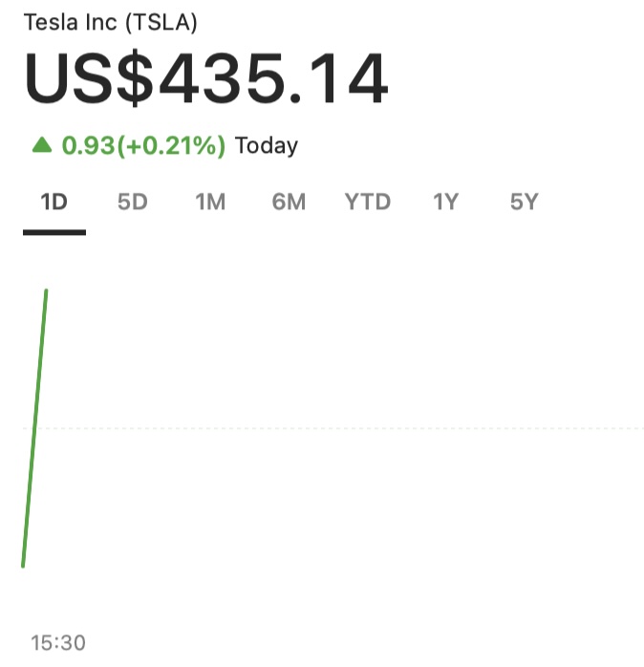Open the 6M range tab

289,203
